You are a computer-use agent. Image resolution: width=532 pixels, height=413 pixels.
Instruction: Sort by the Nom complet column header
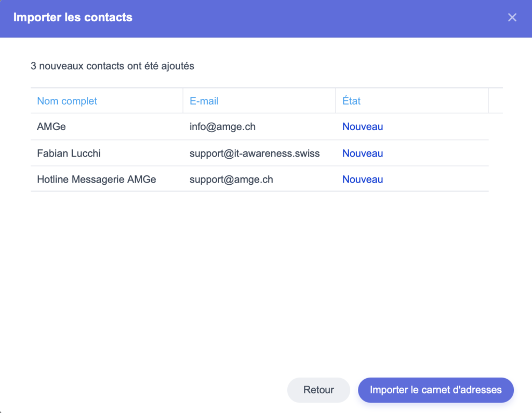click(x=67, y=101)
